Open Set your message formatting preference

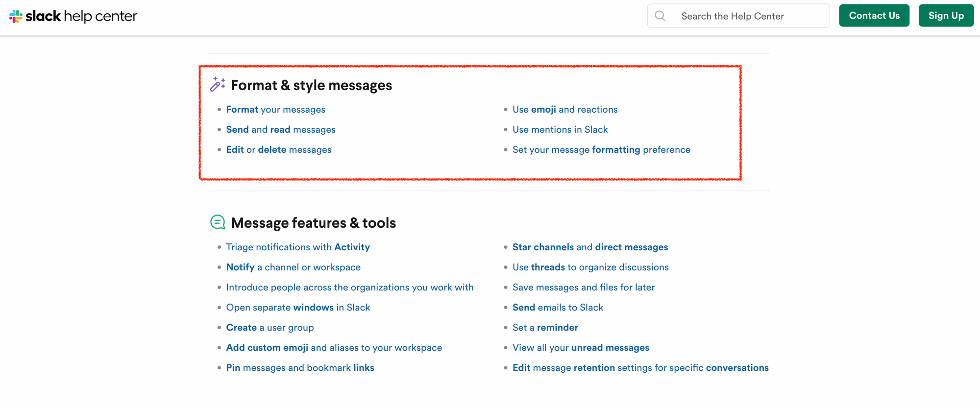601,149
